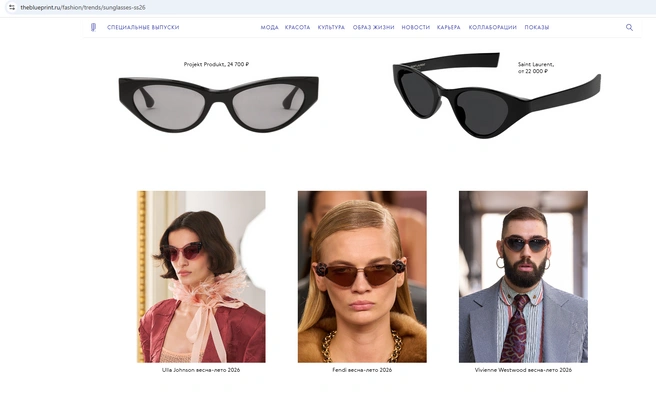Go to the Показы menu item
This screenshot has width=656, height=407.
point(537,27)
